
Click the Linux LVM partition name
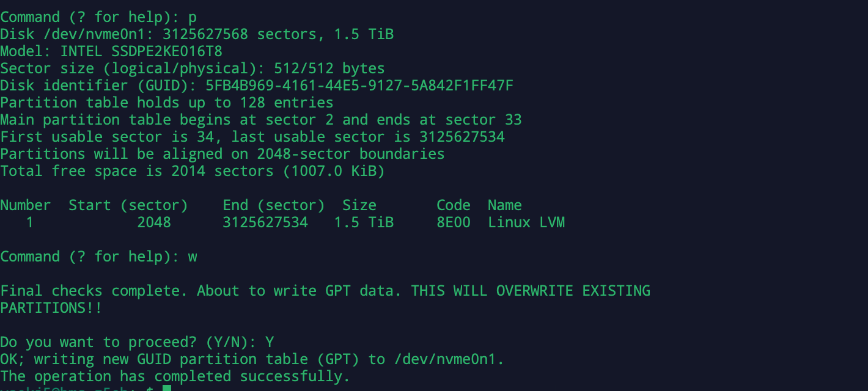click(x=526, y=222)
